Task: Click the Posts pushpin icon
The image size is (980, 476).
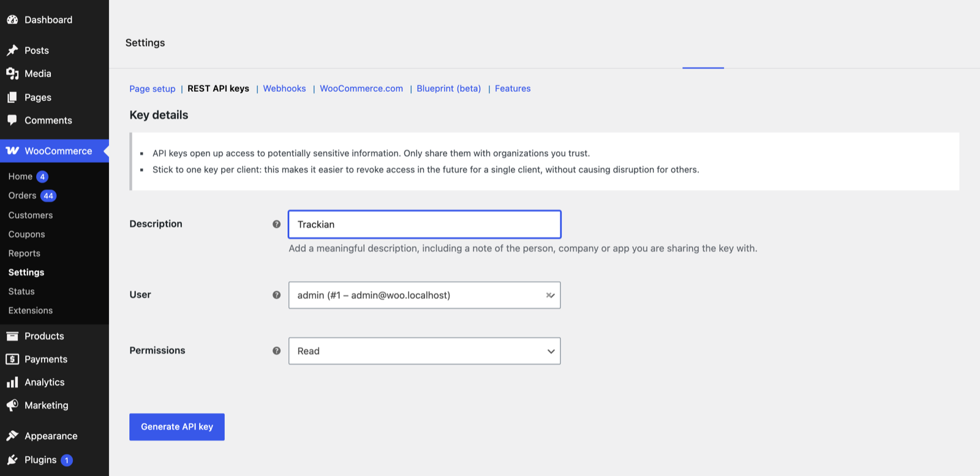Action: [12, 50]
